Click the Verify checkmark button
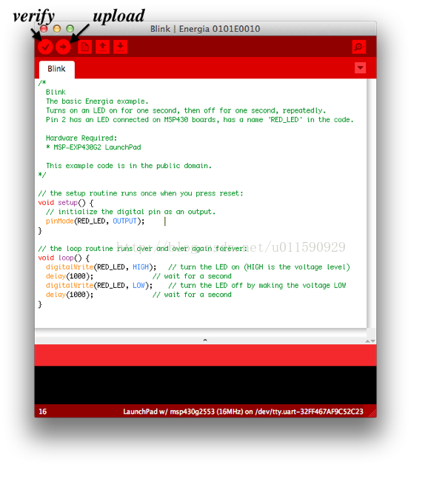This screenshot has width=448, height=479. (x=45, y=47)
